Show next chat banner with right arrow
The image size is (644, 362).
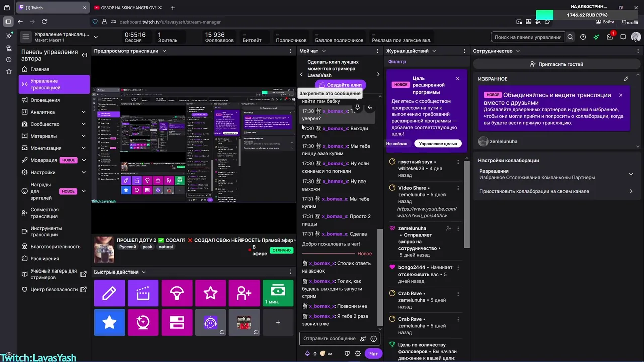click(x=378, y=75)
